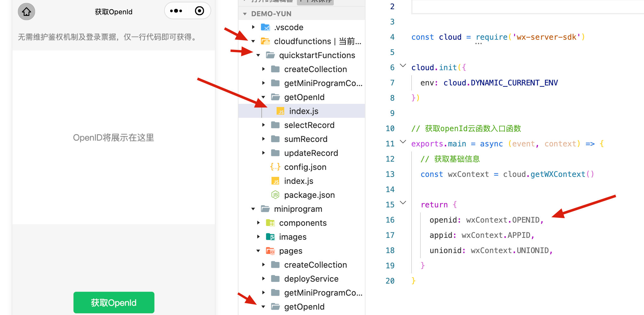The width and height of the screenshot is (644, 315).
Task: Click the sumRecord folder icon
Action: [275, 139]
